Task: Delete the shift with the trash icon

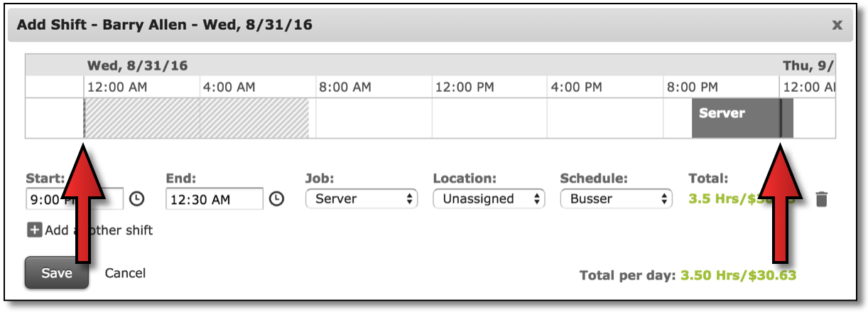Action: click(821, 199)
